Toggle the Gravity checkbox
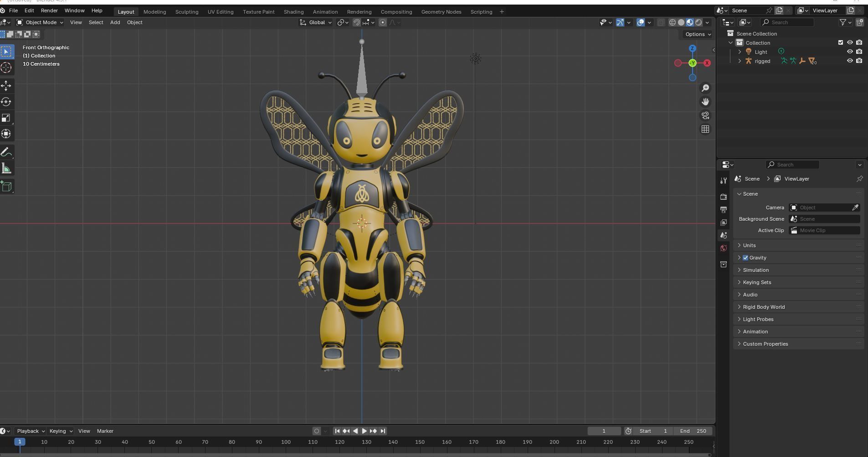 745,258
